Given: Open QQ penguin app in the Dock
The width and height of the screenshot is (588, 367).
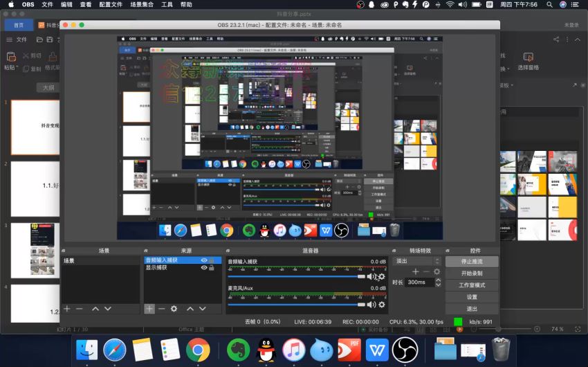Looking at the screenshot, I should tap(266, 350).
